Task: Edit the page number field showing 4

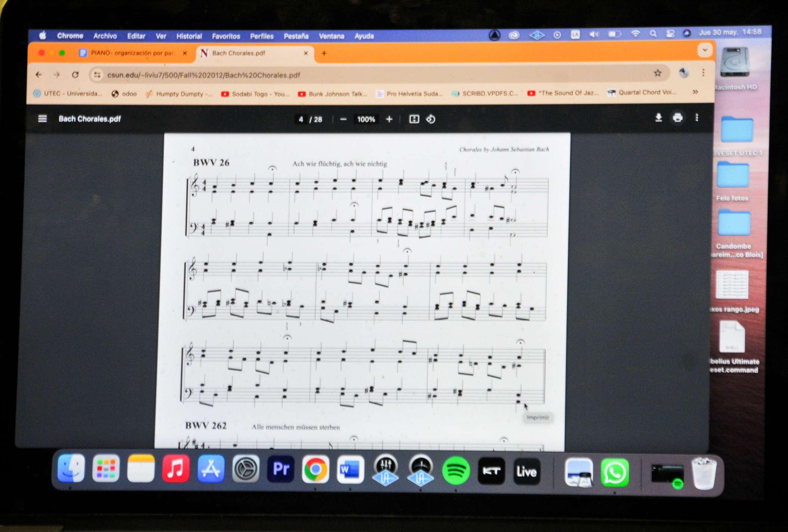Action: coord(301,119)
